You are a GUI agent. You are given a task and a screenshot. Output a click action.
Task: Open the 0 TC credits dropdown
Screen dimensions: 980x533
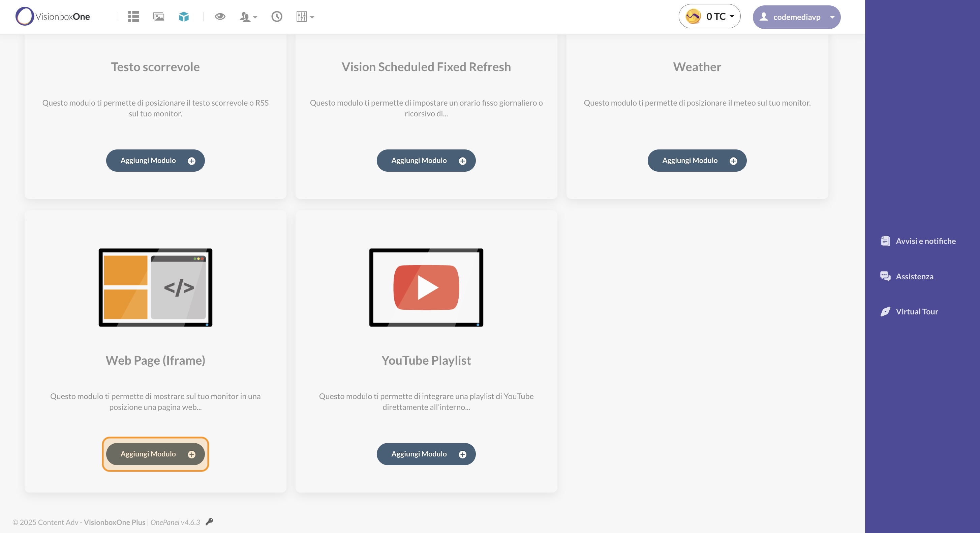(709, 17)
